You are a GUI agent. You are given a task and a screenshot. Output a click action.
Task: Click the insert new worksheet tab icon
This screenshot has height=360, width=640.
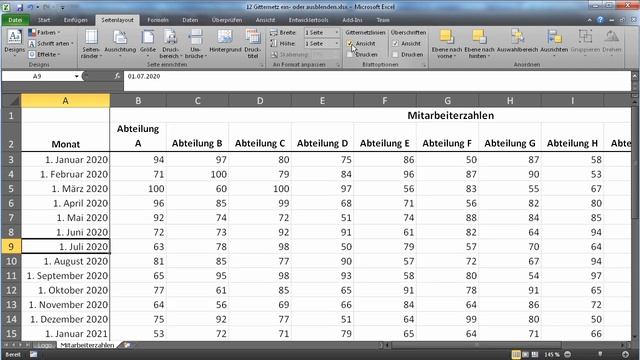click(x=127, y=345)
